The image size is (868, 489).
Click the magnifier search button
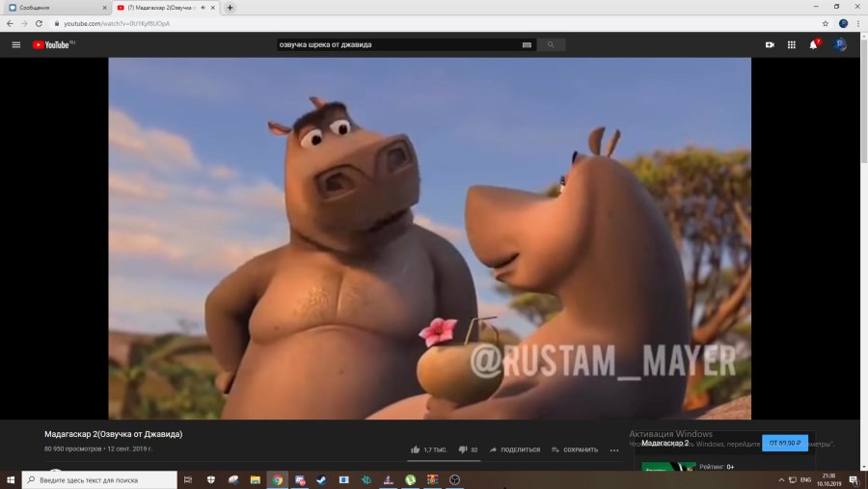551,45
